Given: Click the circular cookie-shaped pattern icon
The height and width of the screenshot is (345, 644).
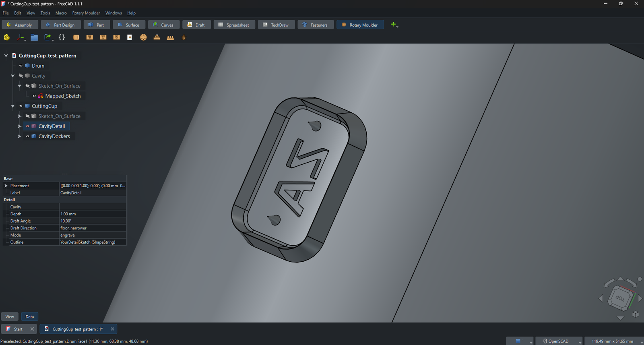Looking at the screenshot, I should click(143, 37).
